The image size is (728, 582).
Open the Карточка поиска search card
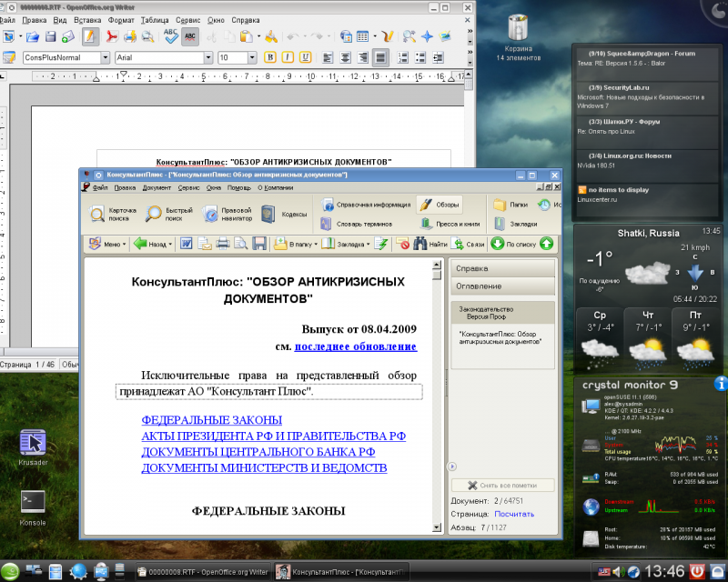(112, 214)
